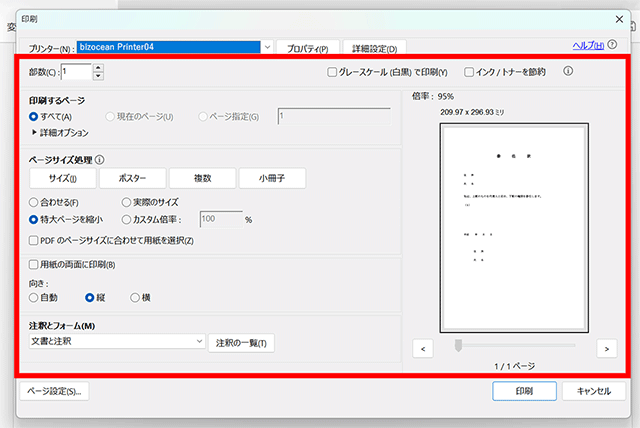This screenshot has width=640, height=428.
Task: Select 複数 page sizing tab
Action: 202,178
